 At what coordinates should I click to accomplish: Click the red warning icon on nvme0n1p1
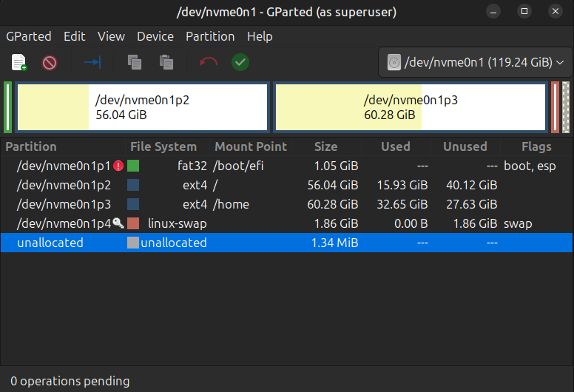(118, 166)
